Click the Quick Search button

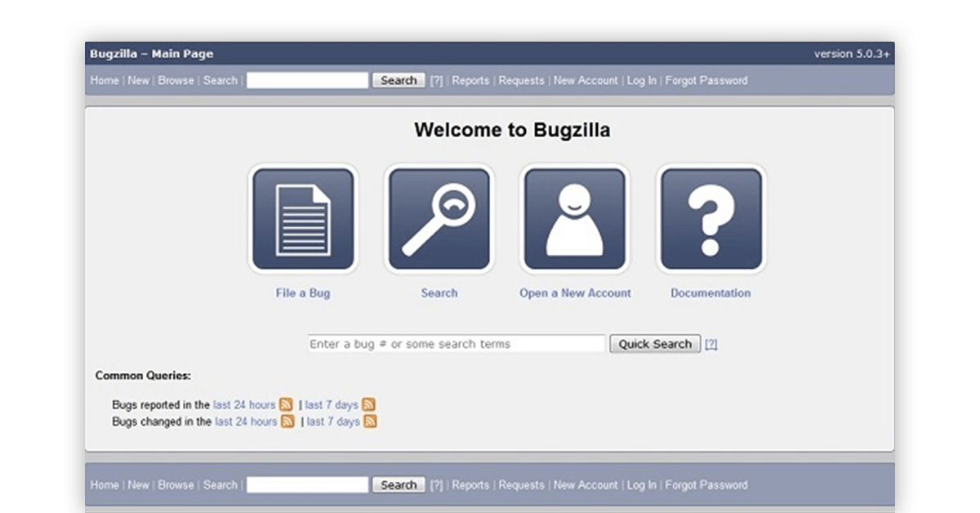655,344
